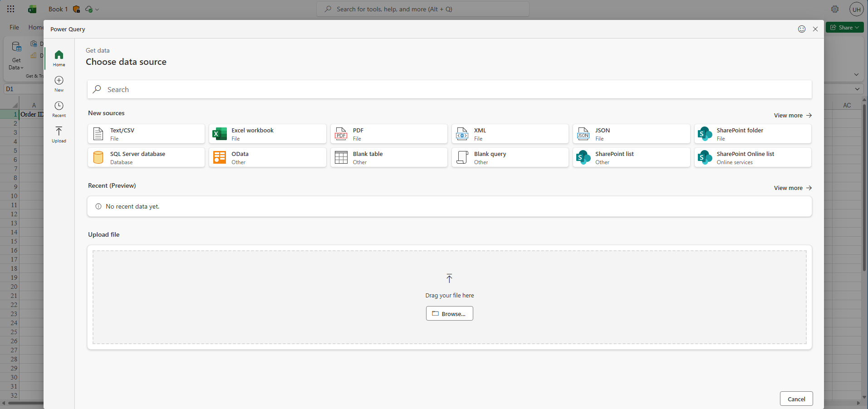Screen dimensions: 868x409
Task: Collapse the ribbon with the chevron
Action: [856, 74]
